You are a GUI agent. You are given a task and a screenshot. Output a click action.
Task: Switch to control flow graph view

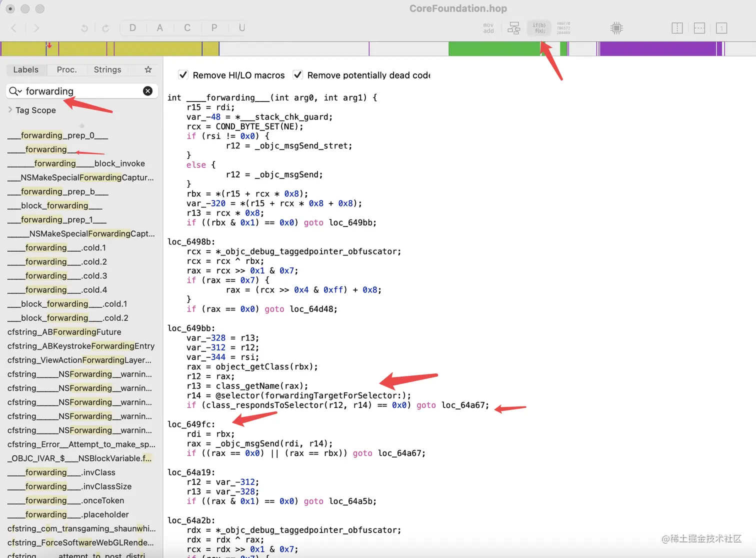pyautogui.click(x=514, y=28)
